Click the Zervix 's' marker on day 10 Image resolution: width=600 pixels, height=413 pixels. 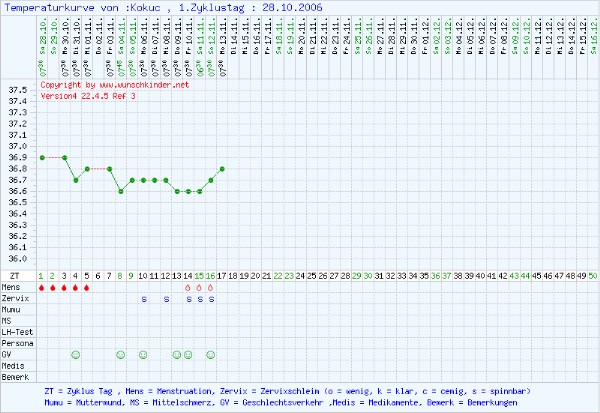pyautogui.click(x=143, y=299)
